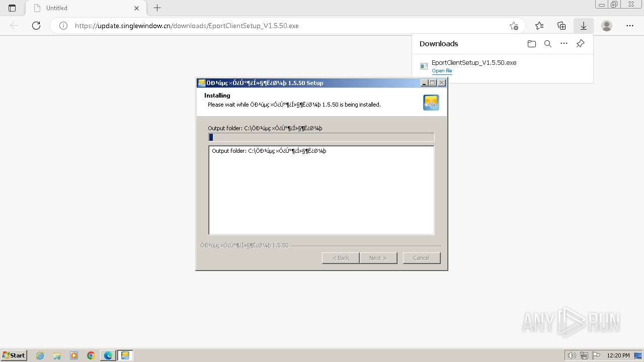
Task: Click the address bar URL
Action: pyautogui.click(x=187, y=26)
